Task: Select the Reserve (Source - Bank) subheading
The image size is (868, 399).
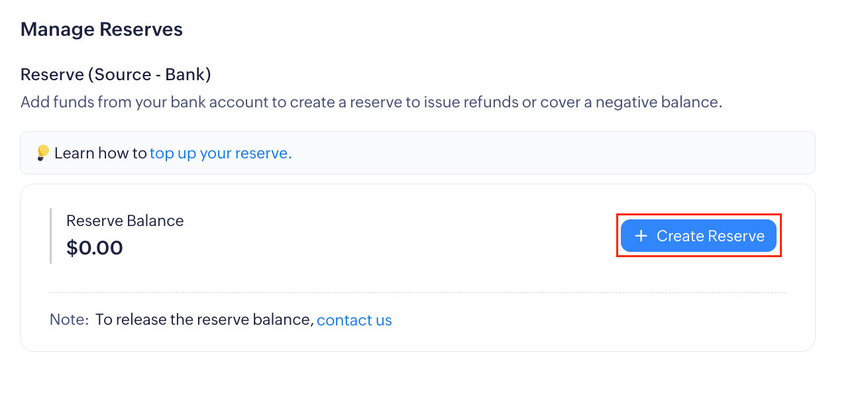Action: 115,74
